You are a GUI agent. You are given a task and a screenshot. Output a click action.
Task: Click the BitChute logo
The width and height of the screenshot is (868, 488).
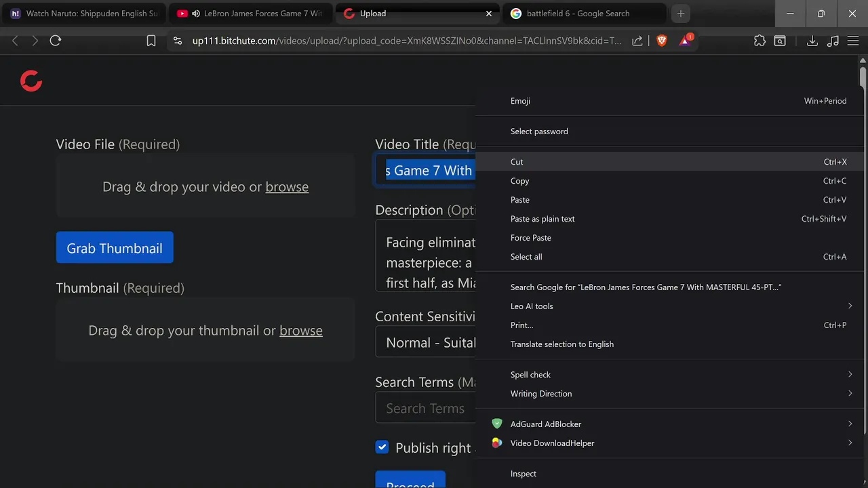(31, 81)
